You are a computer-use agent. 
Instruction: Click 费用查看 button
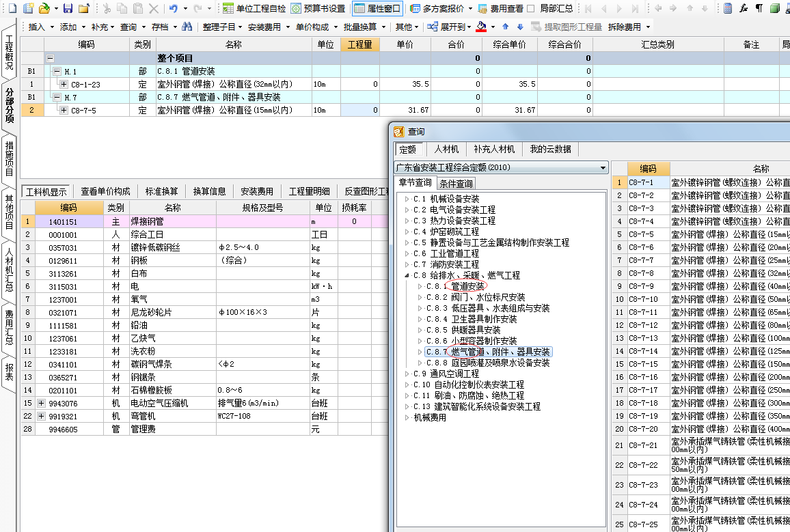coord(500,8)
